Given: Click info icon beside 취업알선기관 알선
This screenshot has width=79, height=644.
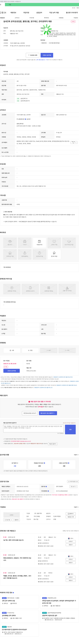Looking at the screenshot, I should coord(45,463).
